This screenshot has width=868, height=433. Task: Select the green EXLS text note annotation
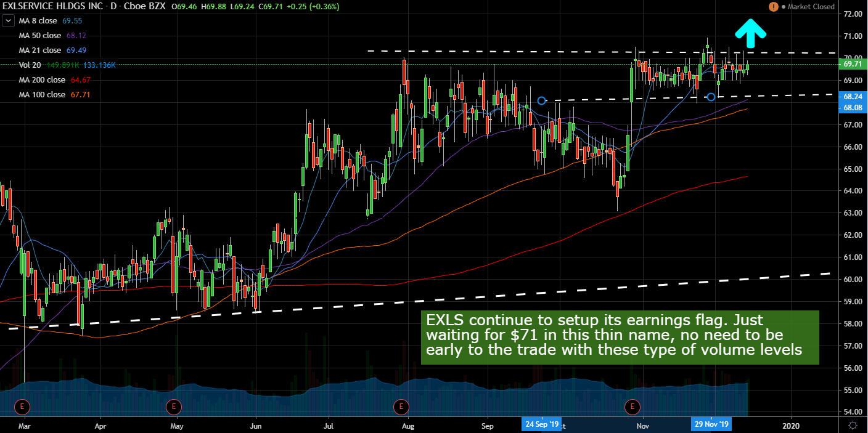click(x=620, y=338)
